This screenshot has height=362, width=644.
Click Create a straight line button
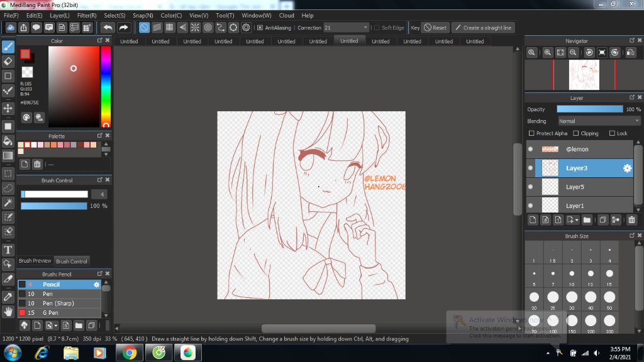484,28
